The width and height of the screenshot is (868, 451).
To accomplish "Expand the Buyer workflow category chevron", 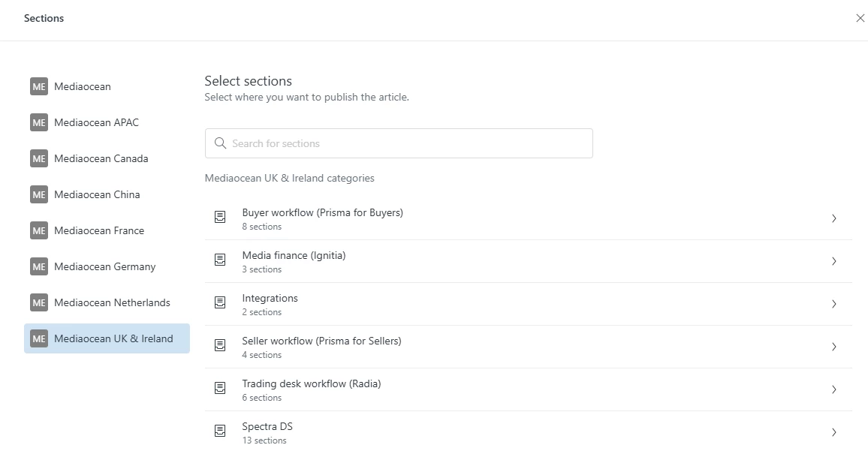I will pos(833,218).
